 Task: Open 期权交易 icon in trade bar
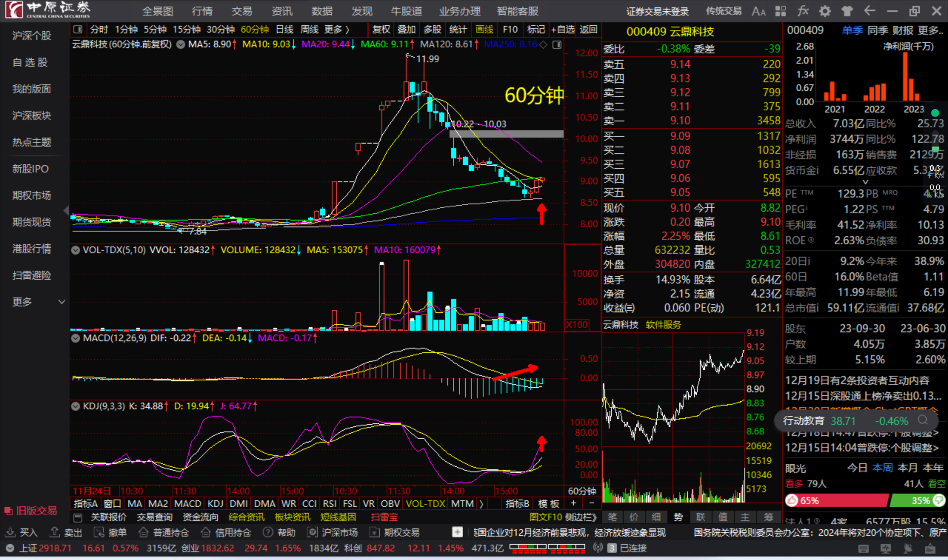point(395,532)
